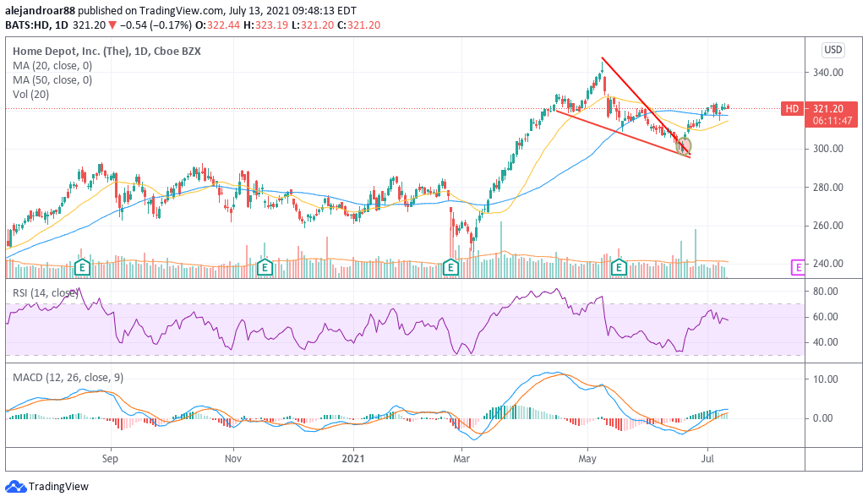Select the MACD (12, 26, close, 9) legend
Viewport: 868px width, 502px height.
pyautogui.click(x=68, y=378)
